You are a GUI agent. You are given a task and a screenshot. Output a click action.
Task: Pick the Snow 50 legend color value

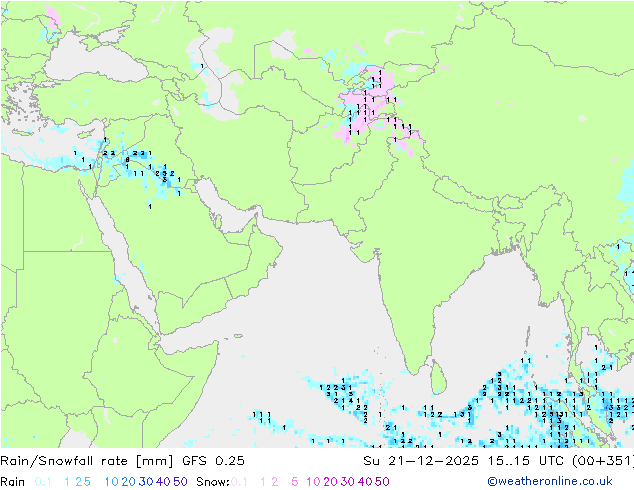tap(382, 482)
